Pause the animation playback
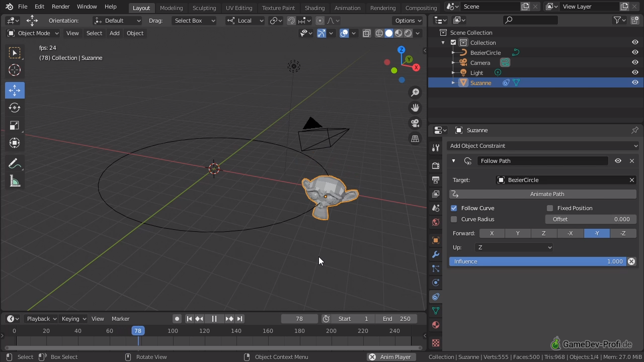 (x=214, y=319)
